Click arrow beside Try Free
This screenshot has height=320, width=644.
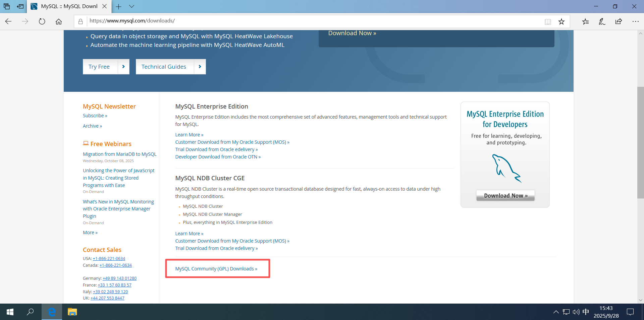tap(123, 67)
